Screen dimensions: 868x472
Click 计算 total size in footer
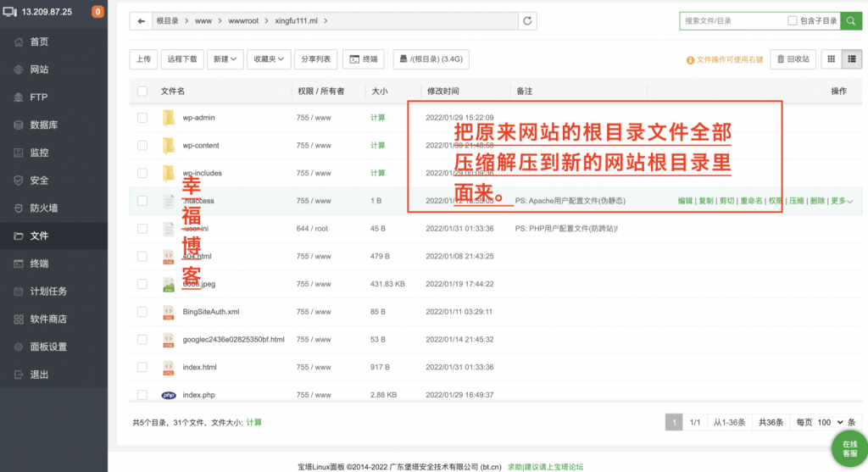pos(253,423)
